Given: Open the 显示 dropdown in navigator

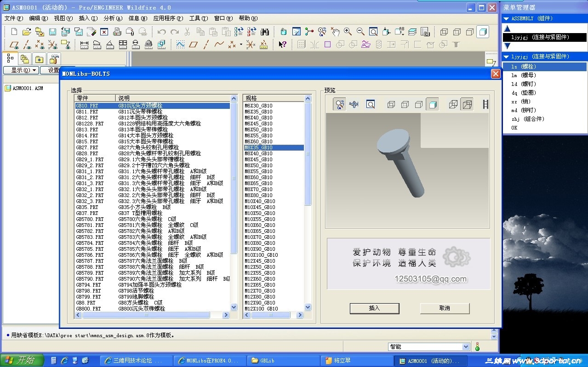Looking at the screenshot, I should tap(21, 70).
